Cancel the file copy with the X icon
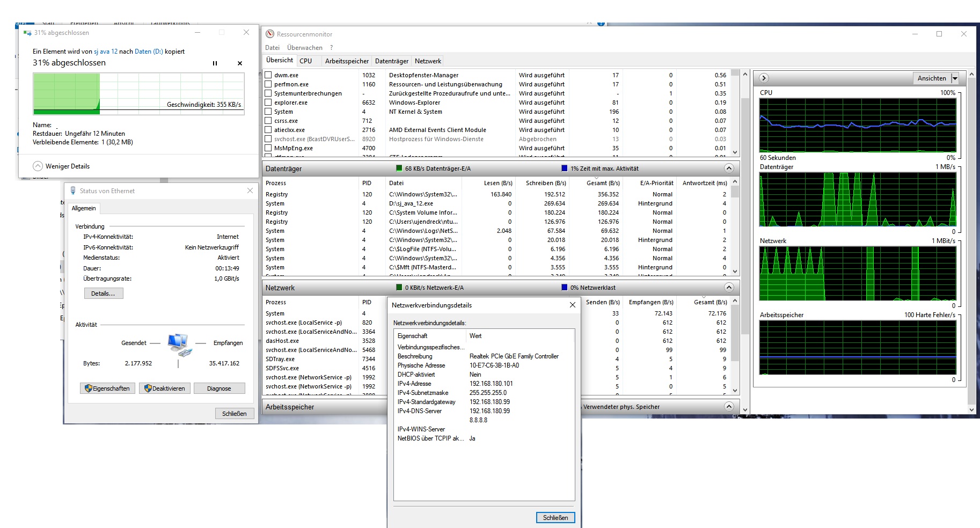Viewport: 980px width, 528px height. click(240, 63)
